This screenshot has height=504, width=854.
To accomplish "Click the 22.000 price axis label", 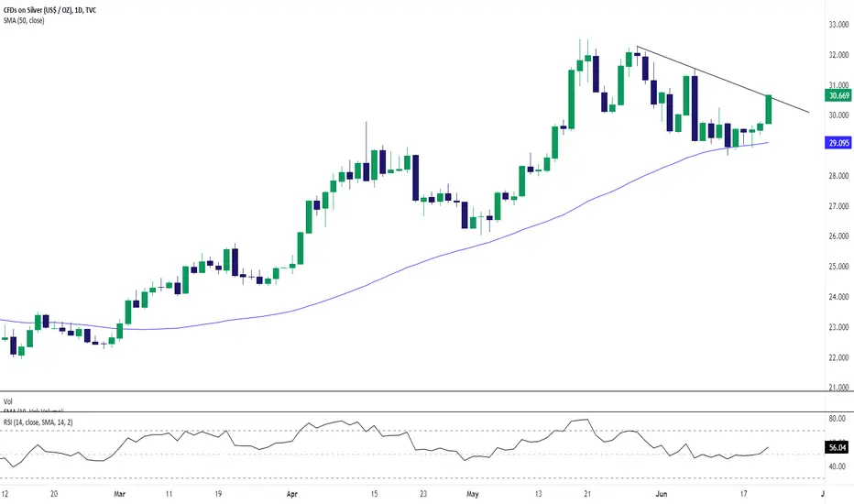I will tap(838, 358).
